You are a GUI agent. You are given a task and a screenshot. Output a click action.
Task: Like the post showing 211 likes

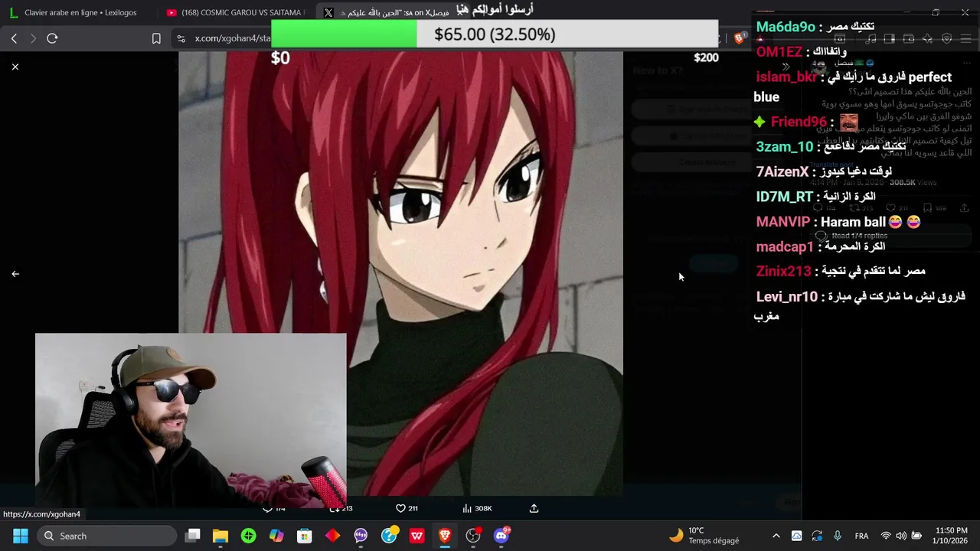(407, 508)
